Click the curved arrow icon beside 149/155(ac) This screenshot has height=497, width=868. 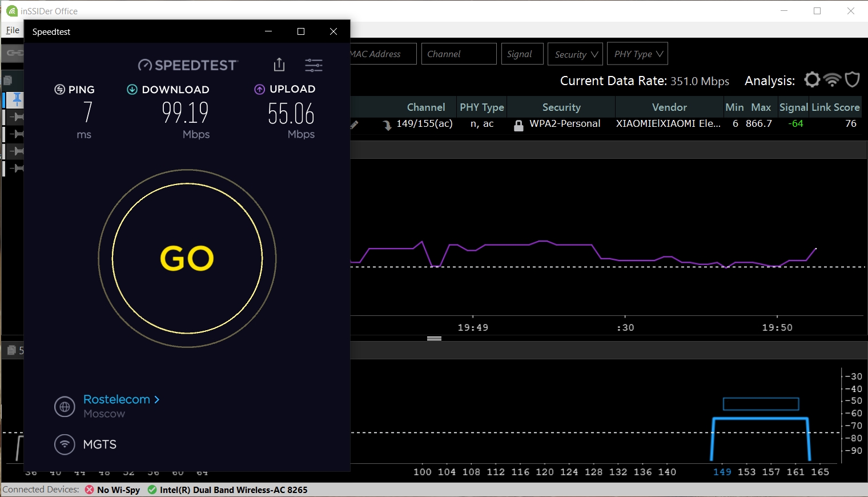[x=387, y=125]
